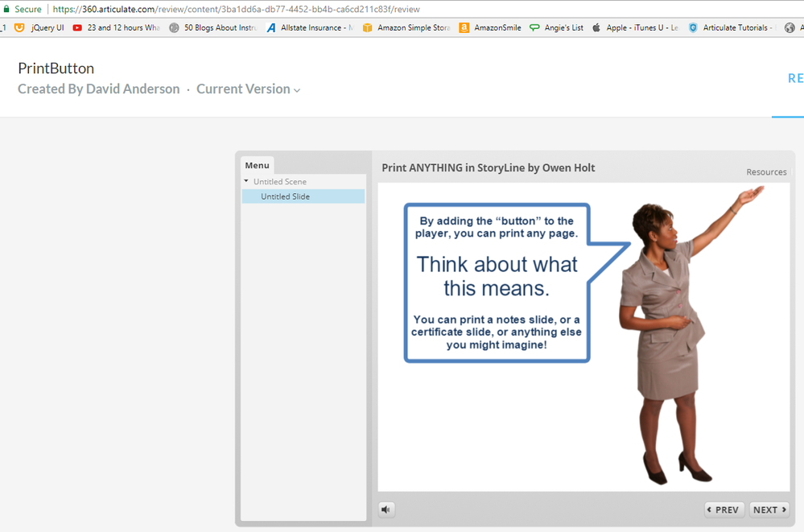
Task: Open the Allstate Insurance bookmark
Action: pyautogui.click(x=310, y=27)
